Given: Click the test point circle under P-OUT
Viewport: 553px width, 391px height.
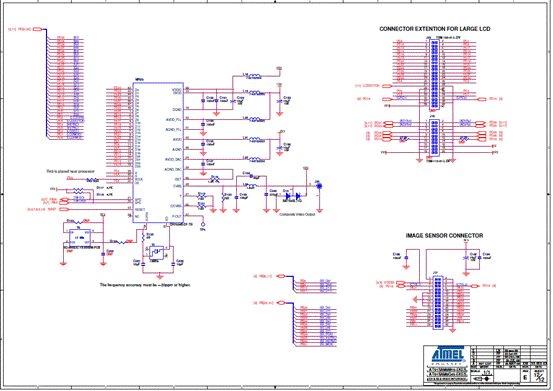Looking at the screenshot, I should coord(203,224).
